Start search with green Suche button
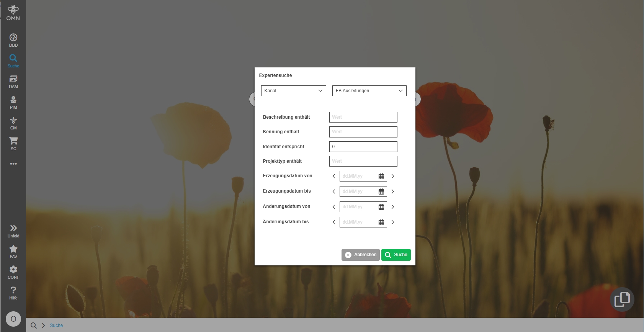 tap(396, 255)
